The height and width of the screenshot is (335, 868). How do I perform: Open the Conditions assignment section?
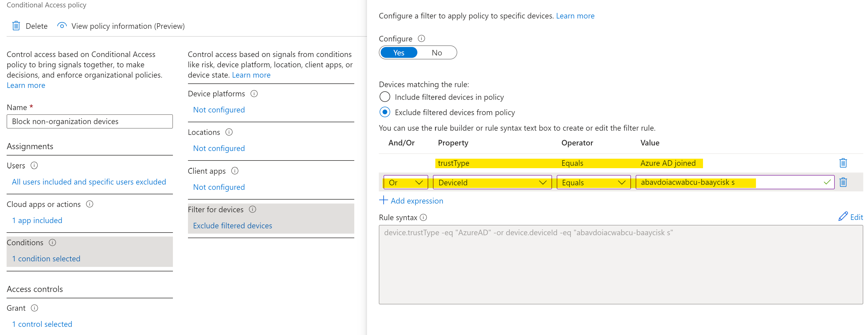tap(46, 258)
